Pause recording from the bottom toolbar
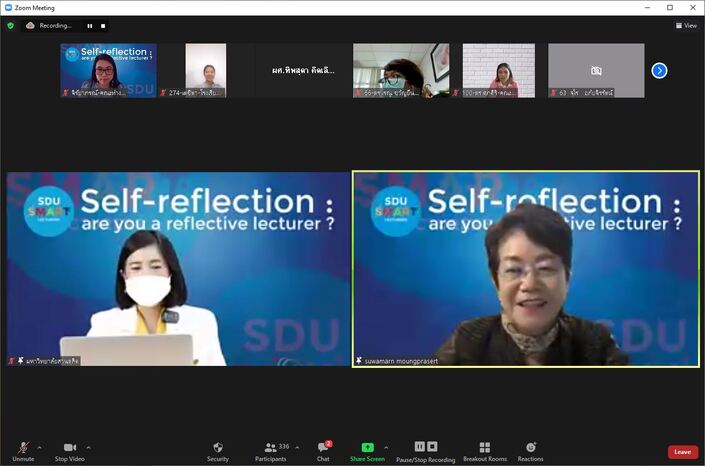This screenshot has height=466, width=705. (419, 446)
